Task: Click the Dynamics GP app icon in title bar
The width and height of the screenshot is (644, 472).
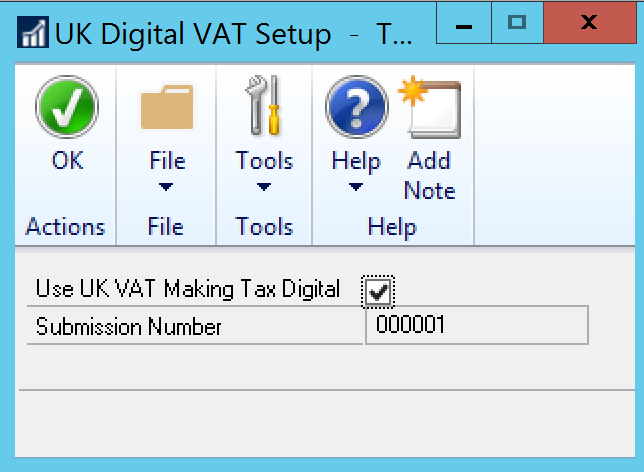Action: [x=33, y=32]
